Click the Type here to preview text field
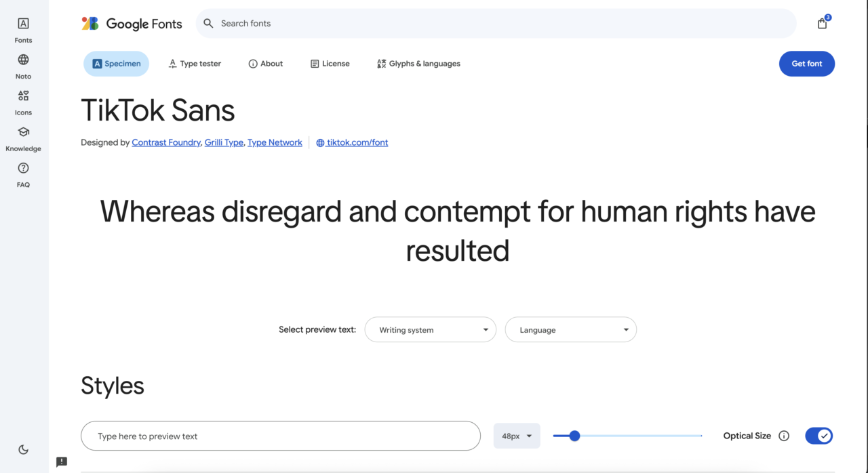 click(281, 436)
